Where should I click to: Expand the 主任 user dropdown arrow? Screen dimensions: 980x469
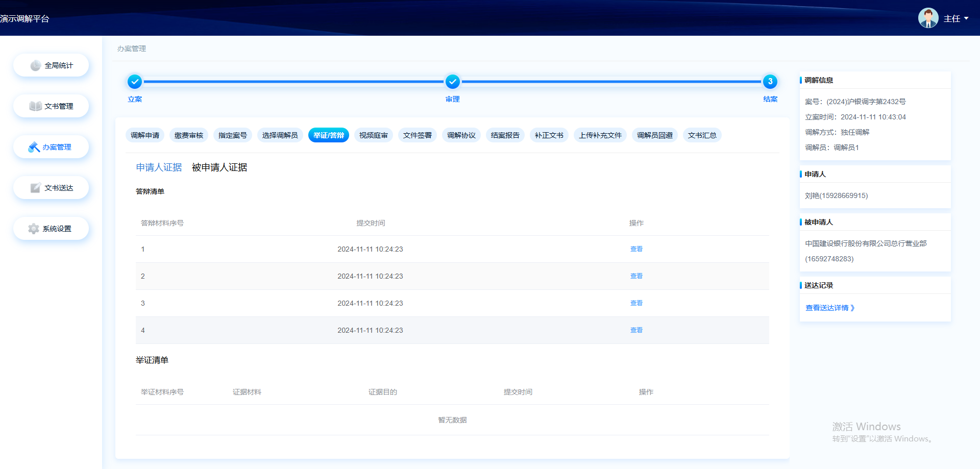[966, 18]
